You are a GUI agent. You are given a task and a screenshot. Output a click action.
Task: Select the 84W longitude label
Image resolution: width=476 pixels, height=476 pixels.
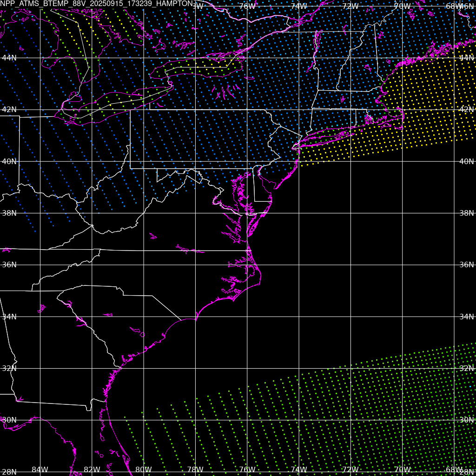(x=40, y=469)
